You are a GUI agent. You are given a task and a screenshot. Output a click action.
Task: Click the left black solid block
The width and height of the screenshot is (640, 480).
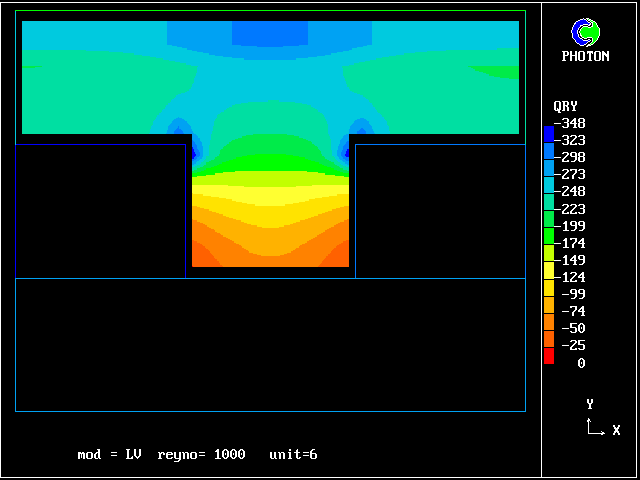100,210
